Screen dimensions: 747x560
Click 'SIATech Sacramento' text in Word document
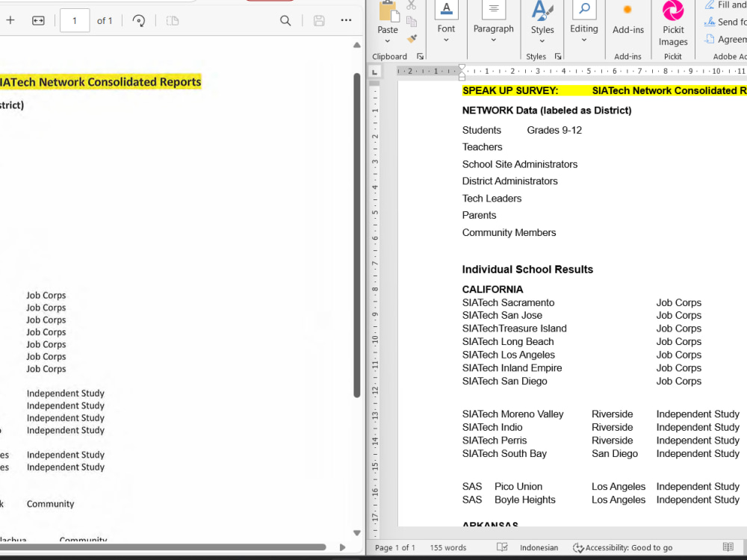[508, 303]
